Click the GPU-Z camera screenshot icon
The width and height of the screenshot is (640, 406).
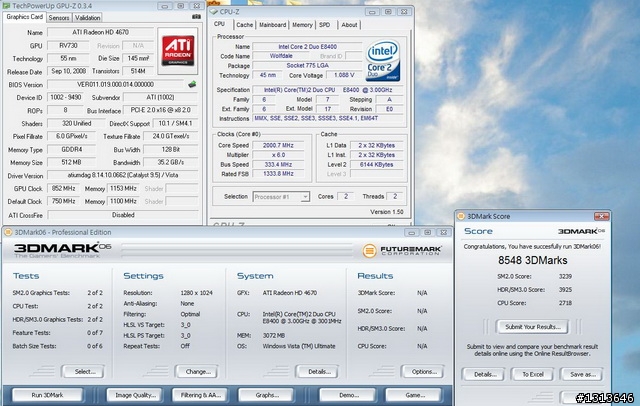coord(196,17)
